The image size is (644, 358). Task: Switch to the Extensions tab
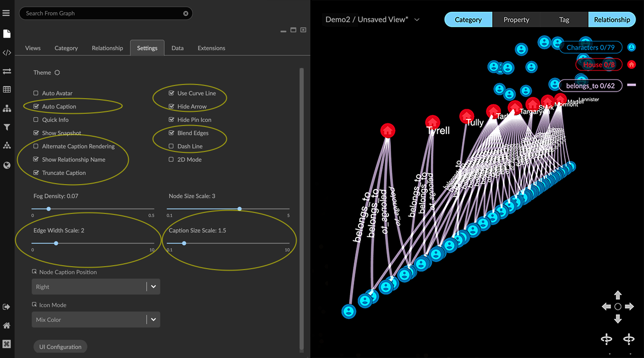[211, 48]
